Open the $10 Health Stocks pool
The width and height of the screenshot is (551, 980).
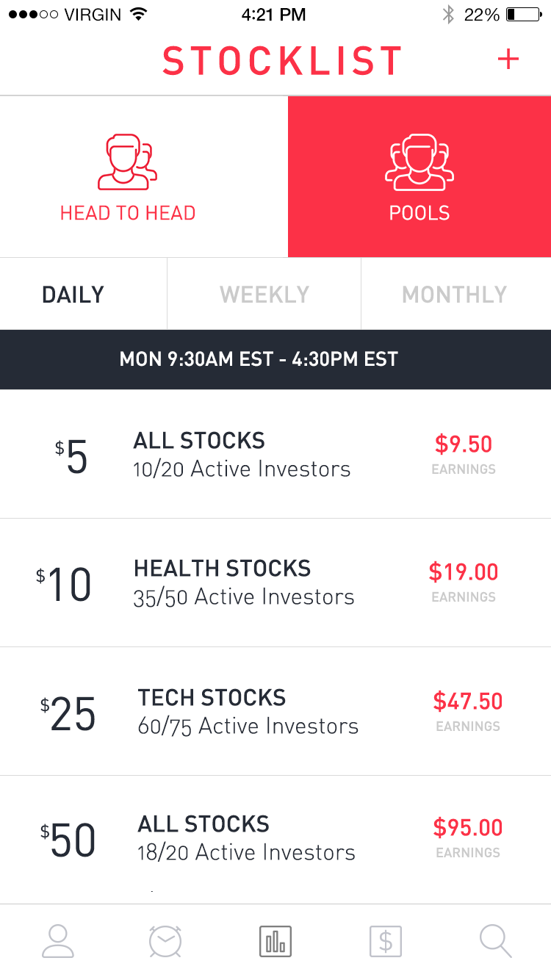(244, 583)
